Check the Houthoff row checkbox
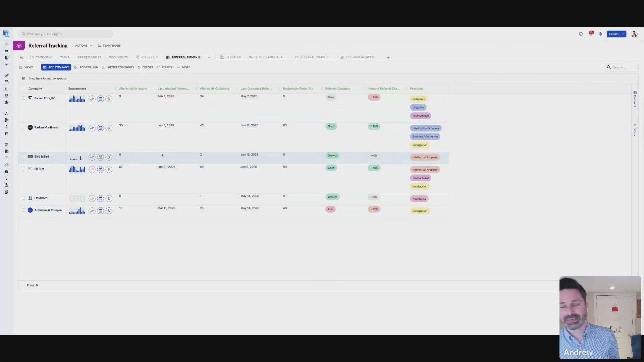The width and height of the screenshot is (644, 362). [x=23, y=198]
